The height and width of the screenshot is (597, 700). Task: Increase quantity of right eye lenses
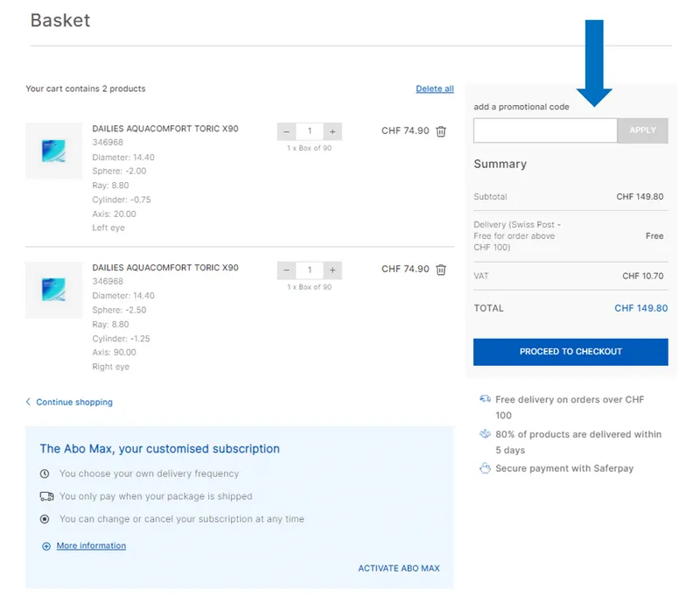coord(332,270)
